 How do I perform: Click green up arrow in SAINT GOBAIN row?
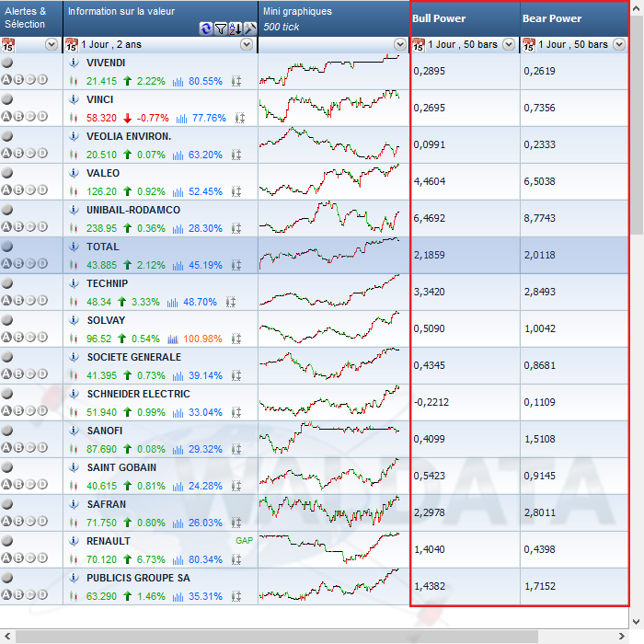click(x=127, y=486)
